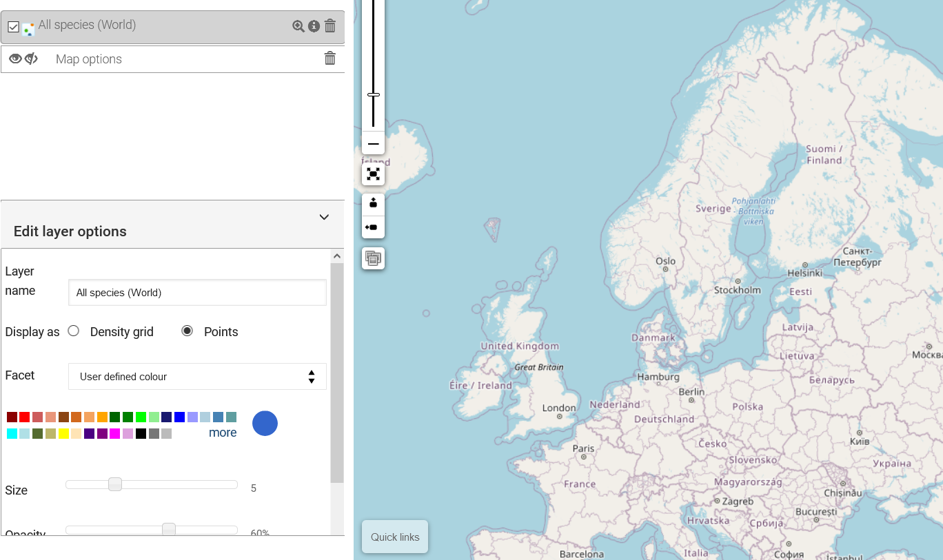Select the Density grid display option
The height and width of the screenshot is (560, 943).
pos(74,331)
